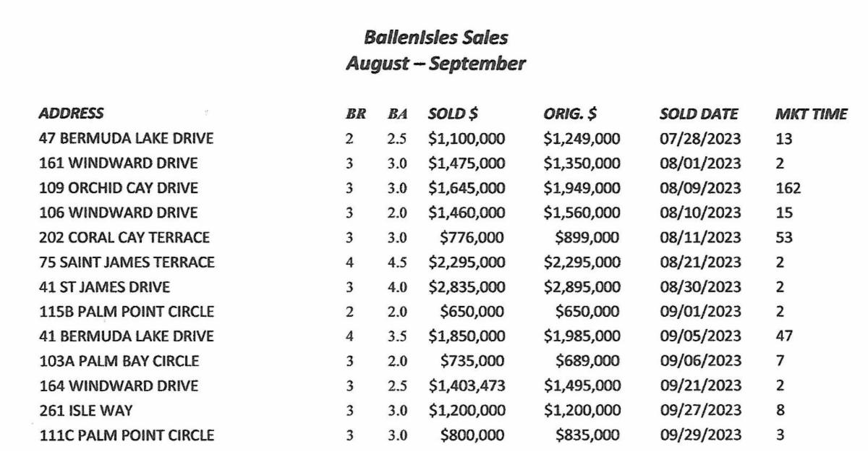The image size is (868, 452).
Task: Click the 75 SAINT JAMES TERRACE address
Action: [x=126, y=262]
